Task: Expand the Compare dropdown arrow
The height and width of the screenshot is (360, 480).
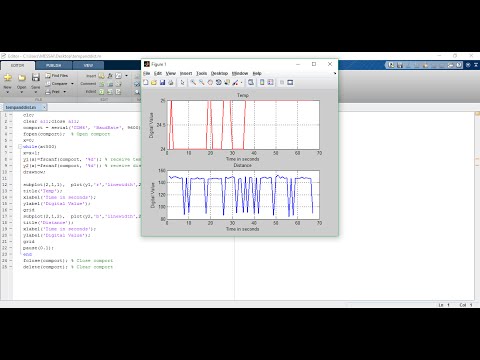Action: tap(72, 84)
